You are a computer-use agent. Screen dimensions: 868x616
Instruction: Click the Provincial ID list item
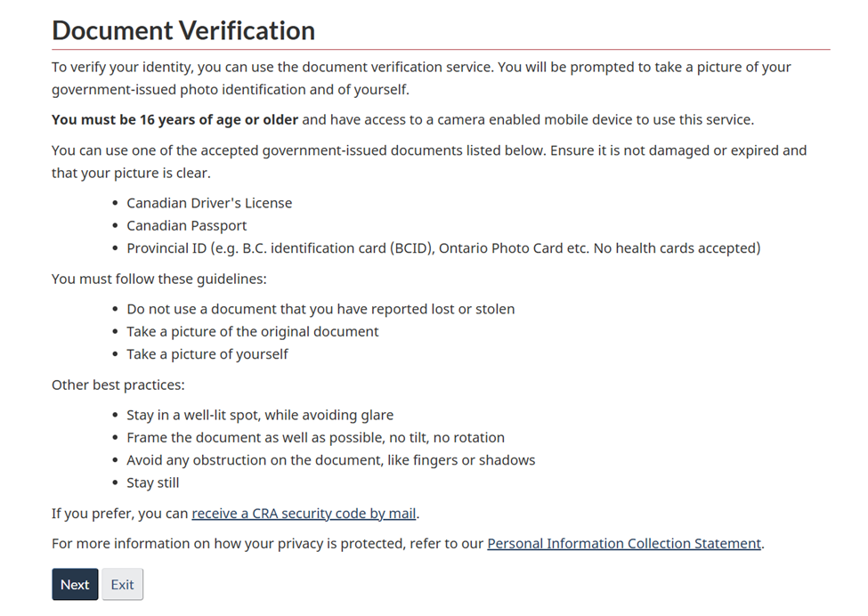[x=443, y=248]
